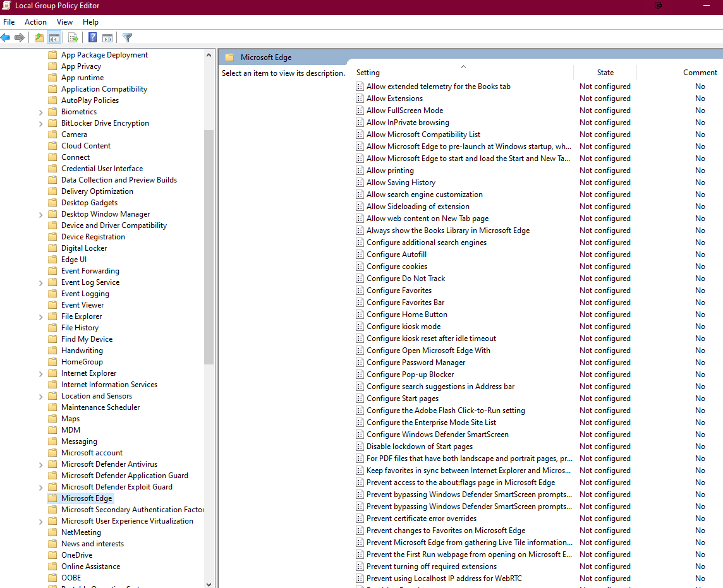The width and height of the screenshot is (723, 588).
Task: Select the Allow InPrivate browsing policy
Action: 408,123
